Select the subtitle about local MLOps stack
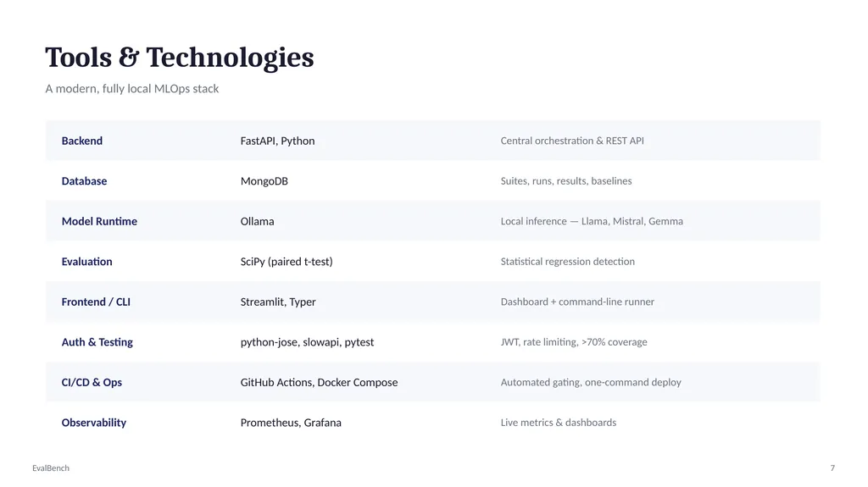Image resolution: width=868 pixels, height=487 pixels. tap(132, 89)
